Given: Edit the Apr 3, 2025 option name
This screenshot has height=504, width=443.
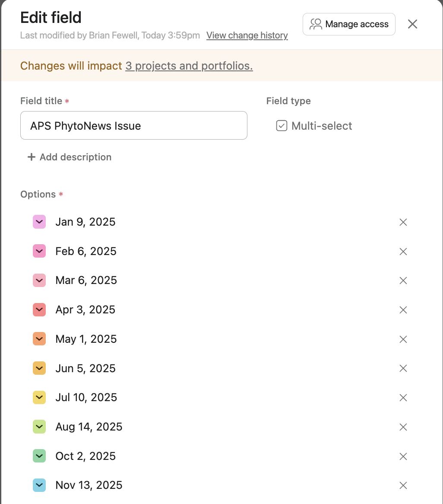Looking at the screenshot, I should click(x=85, y=310).
